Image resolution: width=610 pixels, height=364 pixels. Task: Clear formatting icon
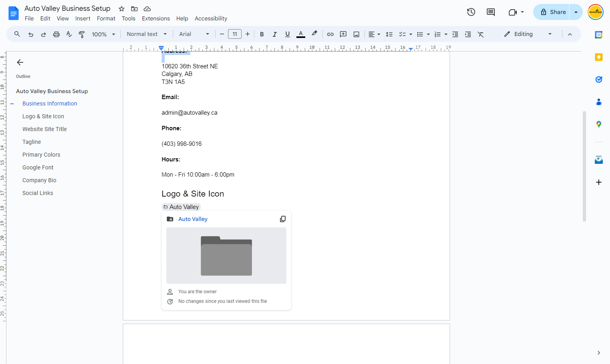481,34
